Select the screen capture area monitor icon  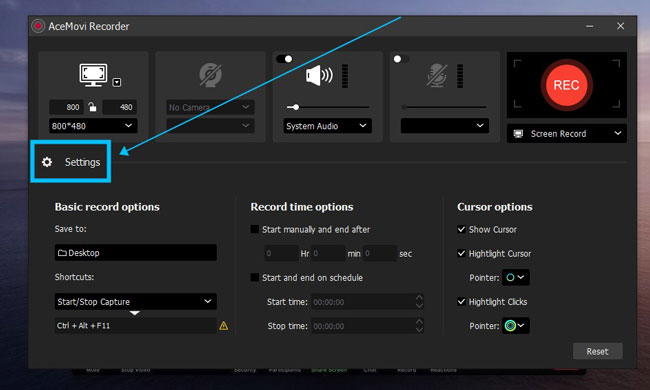(x=93, y=75)
